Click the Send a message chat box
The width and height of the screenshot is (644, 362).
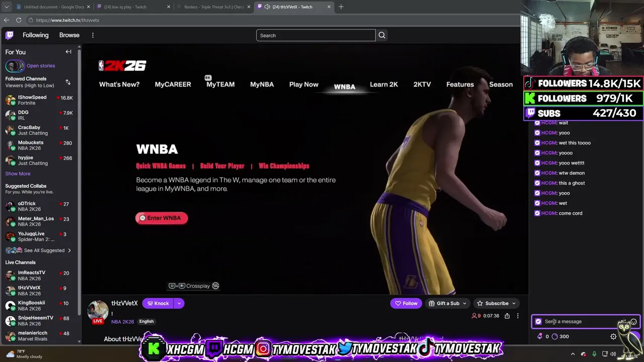point(586,322)
